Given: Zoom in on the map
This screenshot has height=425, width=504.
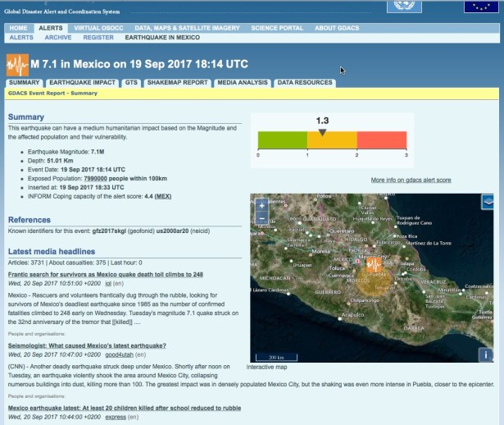Looking at the screenshot, I should click(261, 205).
